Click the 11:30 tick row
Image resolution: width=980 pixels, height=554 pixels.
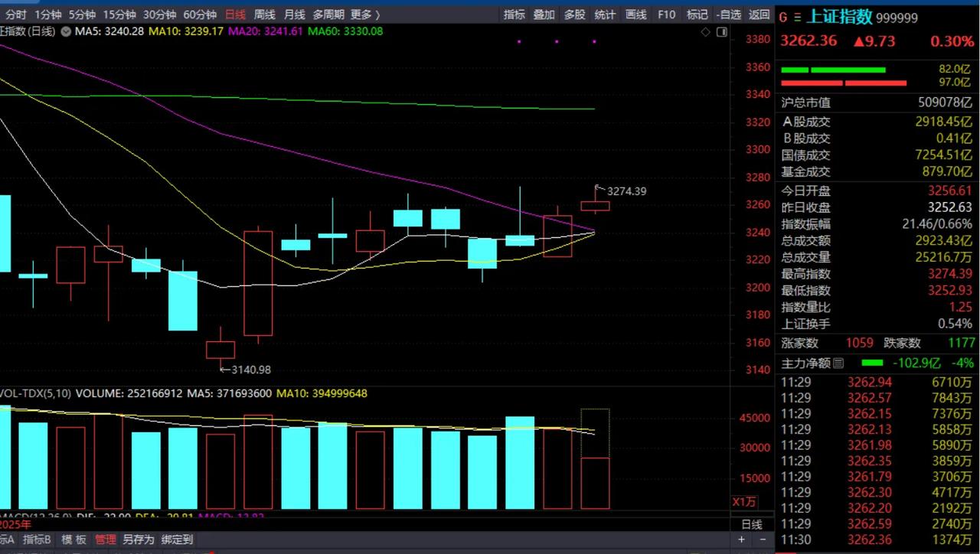click(x=877, y=539)
